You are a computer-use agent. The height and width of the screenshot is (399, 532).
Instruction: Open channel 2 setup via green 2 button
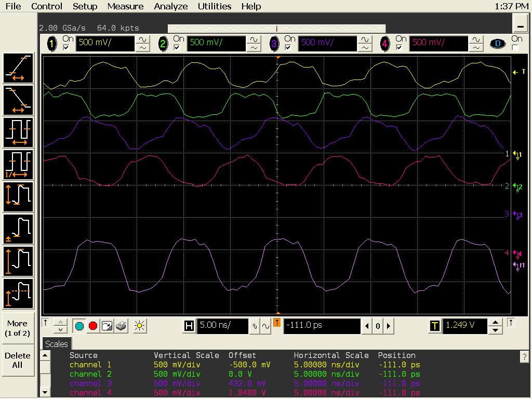(163, 44)
